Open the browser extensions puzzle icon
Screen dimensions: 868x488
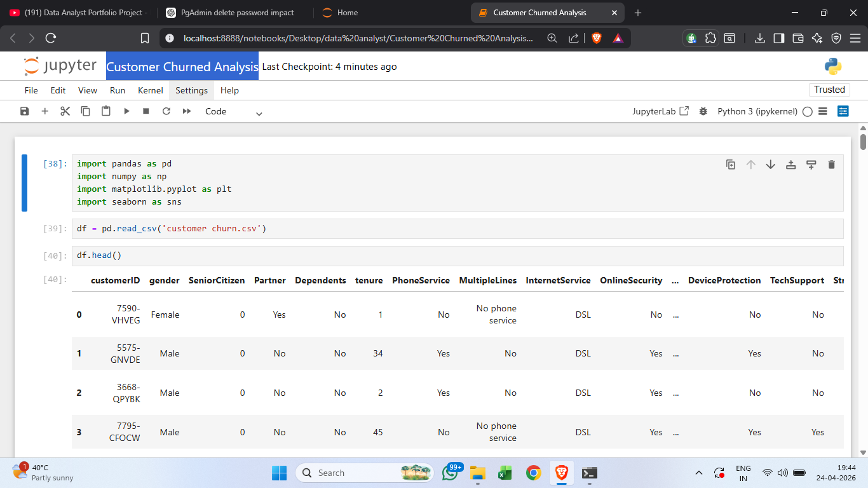click(x=711, y=38)
